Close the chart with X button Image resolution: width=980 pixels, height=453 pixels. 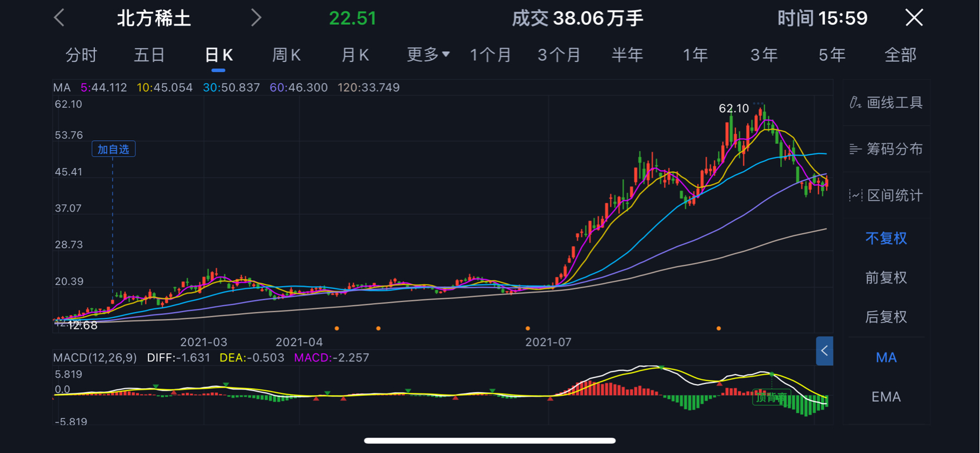click(x=914, y=18)
